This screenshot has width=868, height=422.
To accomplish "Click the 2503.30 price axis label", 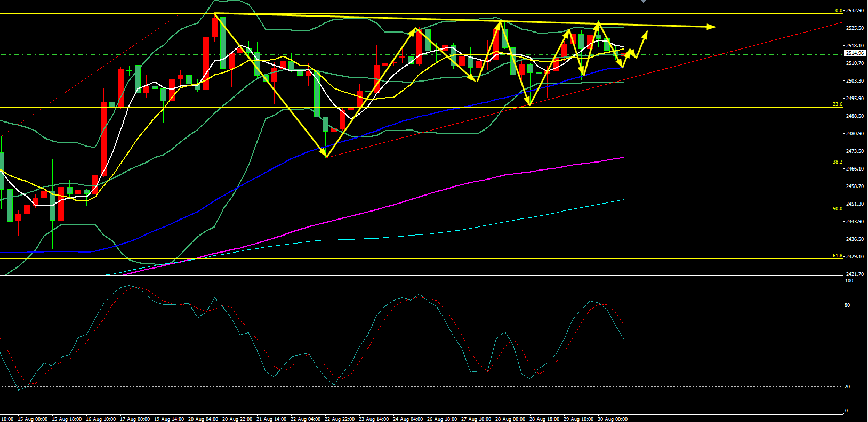I will pos(855,81).
